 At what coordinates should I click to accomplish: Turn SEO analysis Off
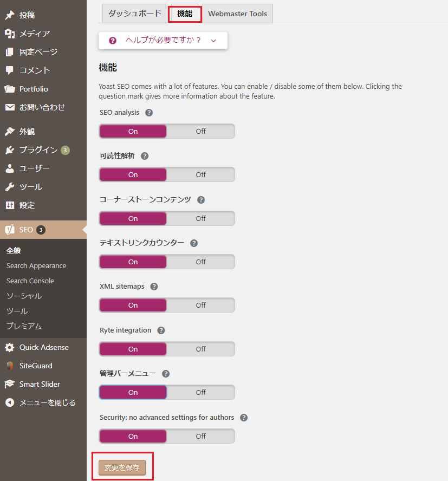pos(200,131)
